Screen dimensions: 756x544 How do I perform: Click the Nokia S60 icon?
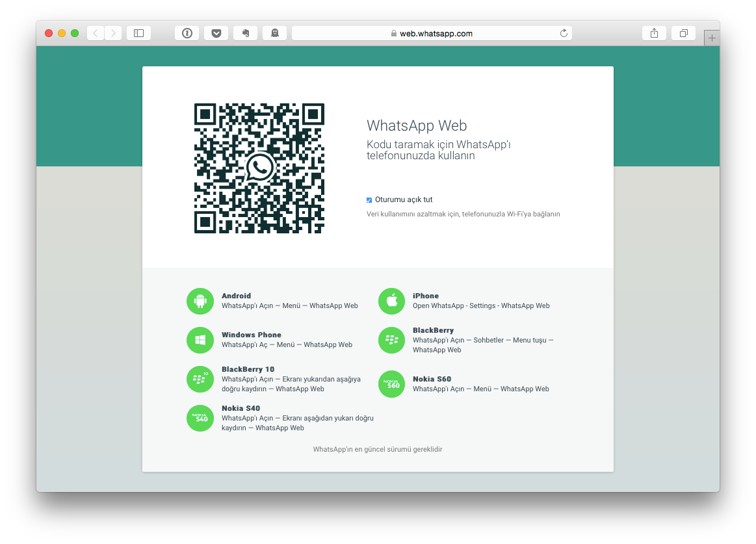click(x=391, y=383)
